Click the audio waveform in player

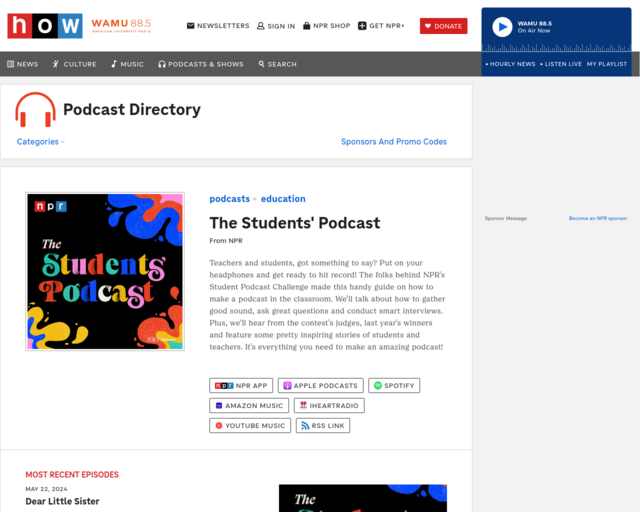556,47
